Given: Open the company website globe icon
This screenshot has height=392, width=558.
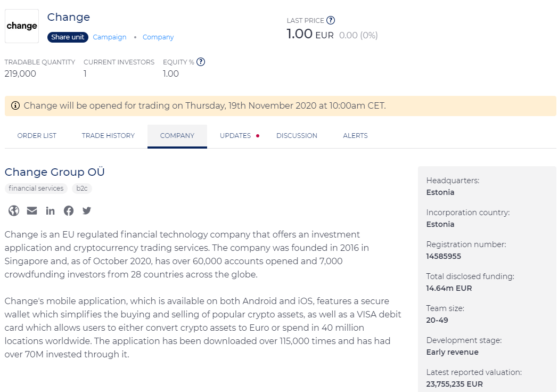Looking at the screenshot, I should 14,210.
